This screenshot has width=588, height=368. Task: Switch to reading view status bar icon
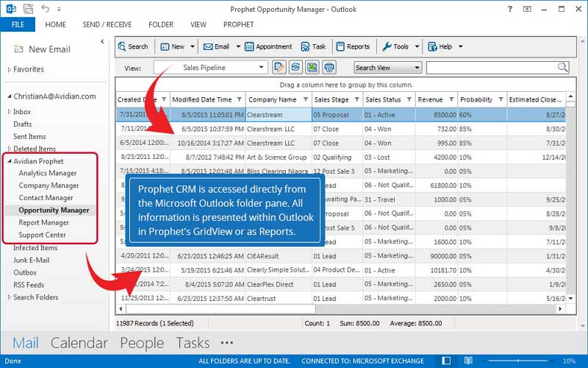pos(468,361)
